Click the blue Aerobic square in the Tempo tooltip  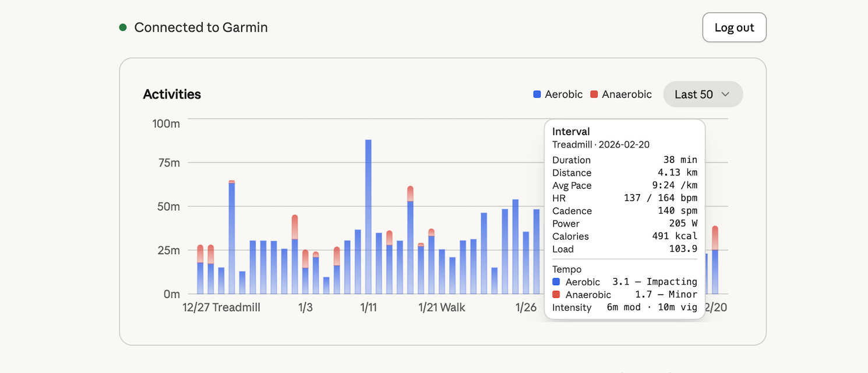(556, 281)
